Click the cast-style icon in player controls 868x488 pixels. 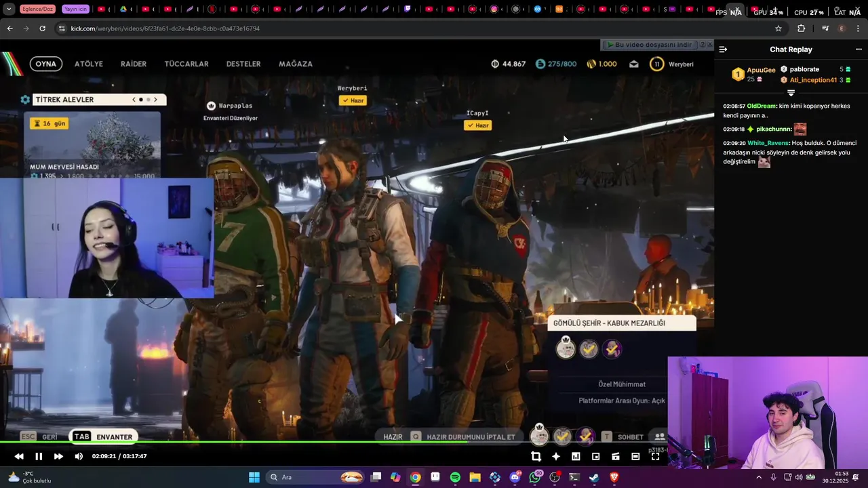[616, 456]
